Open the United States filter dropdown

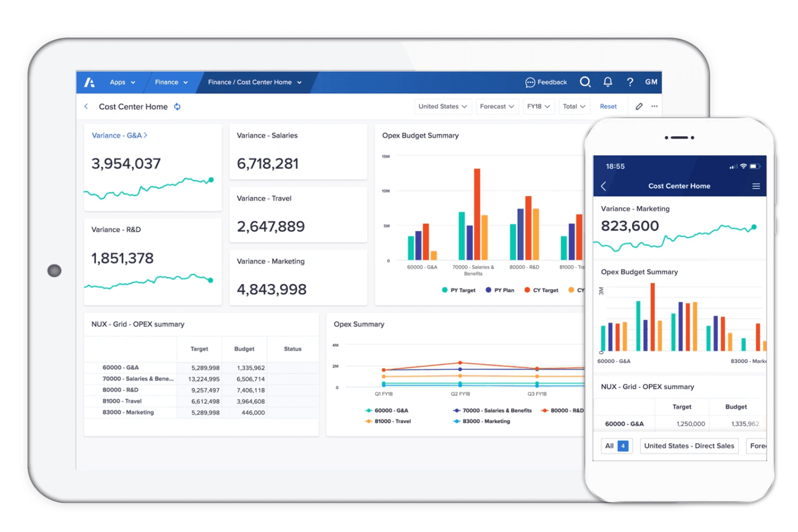click(443, 106)
